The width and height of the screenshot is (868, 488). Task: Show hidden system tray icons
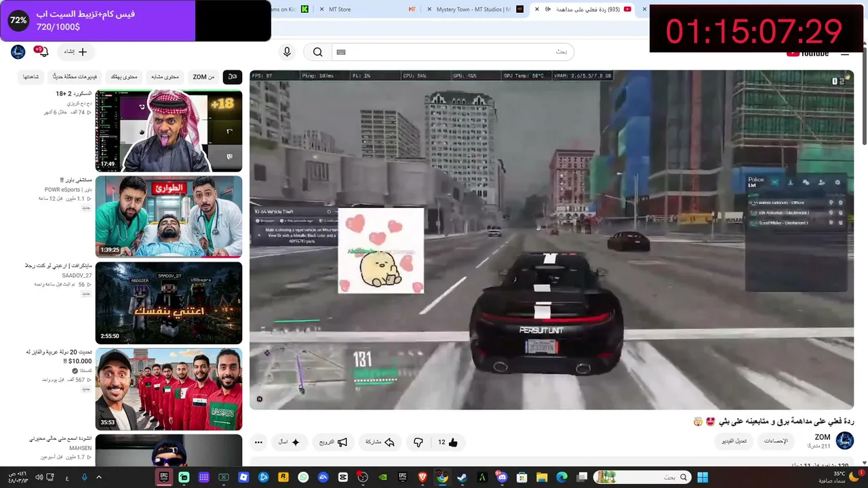[99, 477]
